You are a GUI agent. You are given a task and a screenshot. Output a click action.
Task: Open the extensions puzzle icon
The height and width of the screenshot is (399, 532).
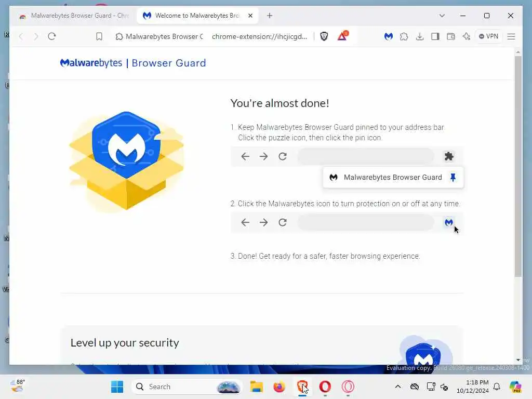404,36
